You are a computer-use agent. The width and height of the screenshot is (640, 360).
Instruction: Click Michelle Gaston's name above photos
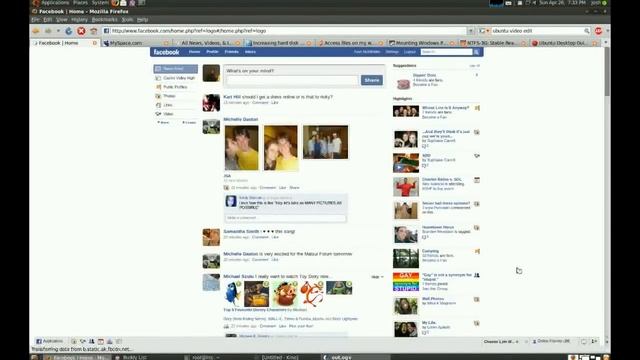241,119
